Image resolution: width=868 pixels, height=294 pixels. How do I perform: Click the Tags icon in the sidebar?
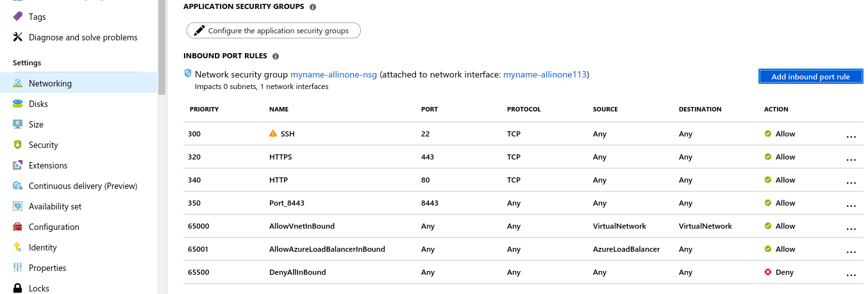click(17, 17)
